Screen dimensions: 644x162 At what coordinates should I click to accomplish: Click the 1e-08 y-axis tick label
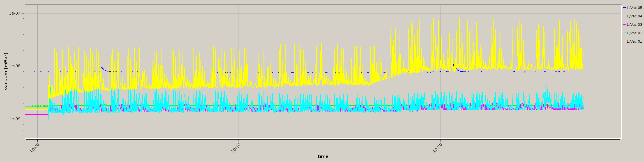15,66
